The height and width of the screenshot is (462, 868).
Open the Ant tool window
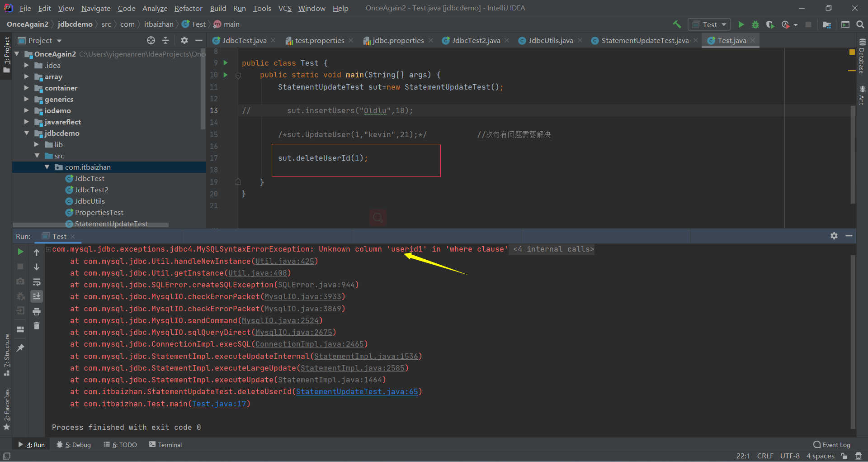[862, 95]
